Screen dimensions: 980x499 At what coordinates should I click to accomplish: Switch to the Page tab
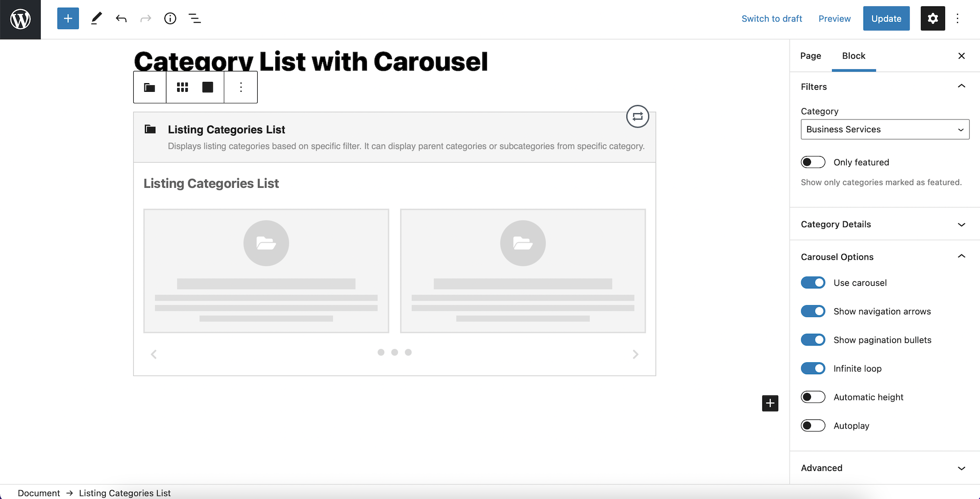[x=811, y=56]
